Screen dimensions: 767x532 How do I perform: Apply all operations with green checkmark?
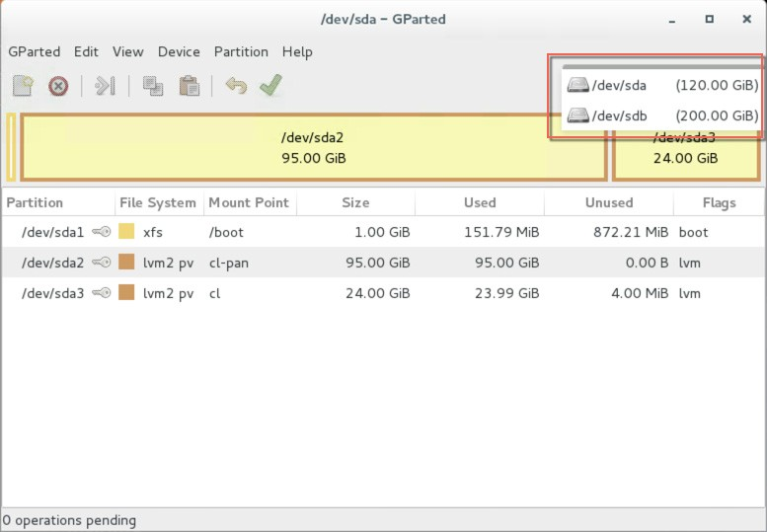(x=270, y=86)
